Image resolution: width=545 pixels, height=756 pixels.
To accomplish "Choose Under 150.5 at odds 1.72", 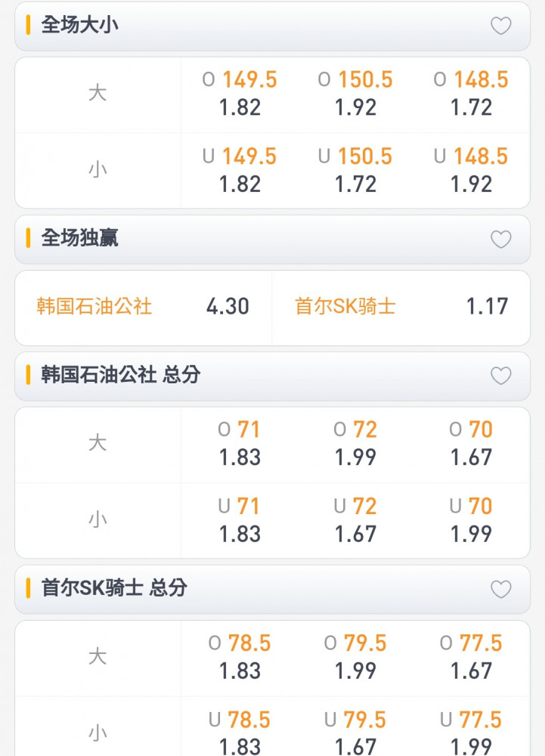I will pyautogui.click(x=355, y=170).
